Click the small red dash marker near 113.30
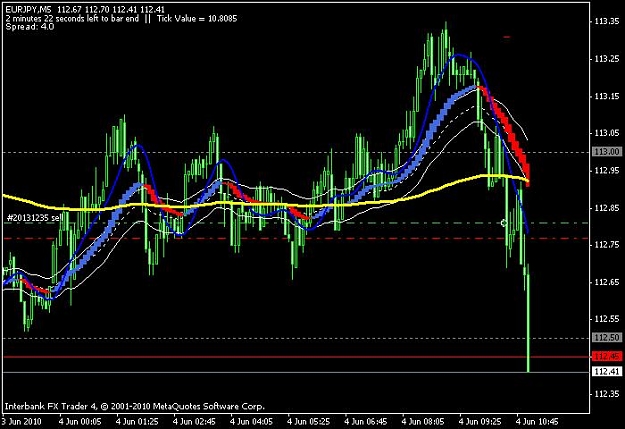Image resolution: width=625 pixels, height=429 pixels. [506, 37]
